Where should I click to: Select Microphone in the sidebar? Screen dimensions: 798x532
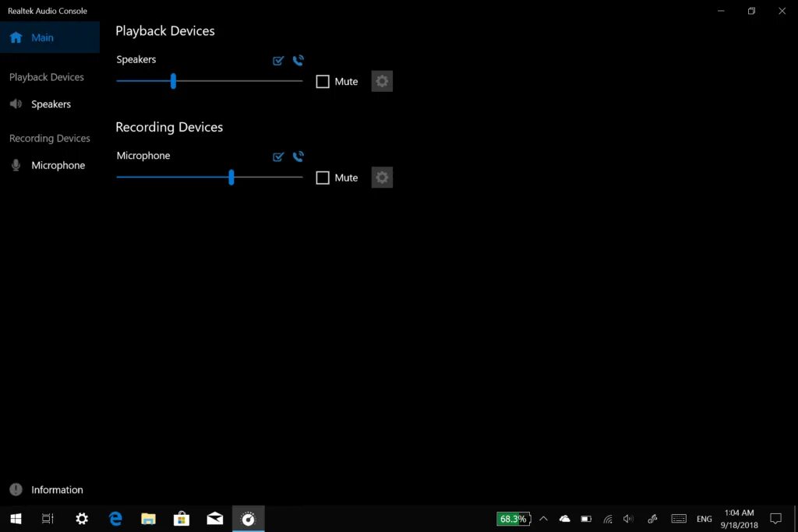pos(49,165)
